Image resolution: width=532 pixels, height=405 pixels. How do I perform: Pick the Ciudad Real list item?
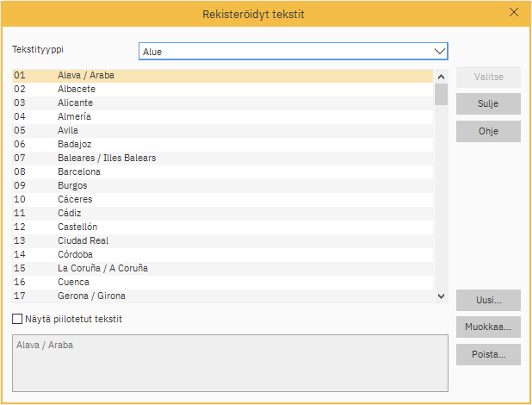(x=83, y=240)
